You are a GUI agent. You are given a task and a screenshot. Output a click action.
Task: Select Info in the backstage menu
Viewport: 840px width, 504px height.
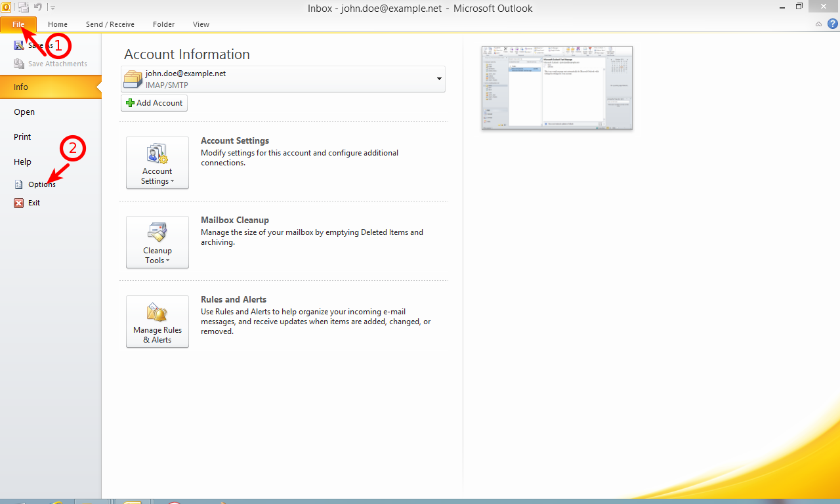(51, 87)
